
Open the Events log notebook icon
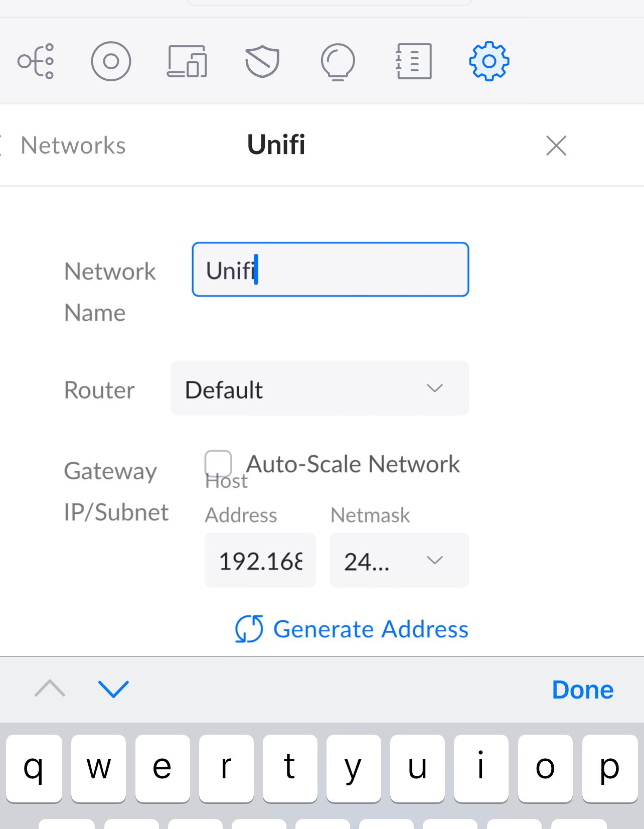(414, 61)
